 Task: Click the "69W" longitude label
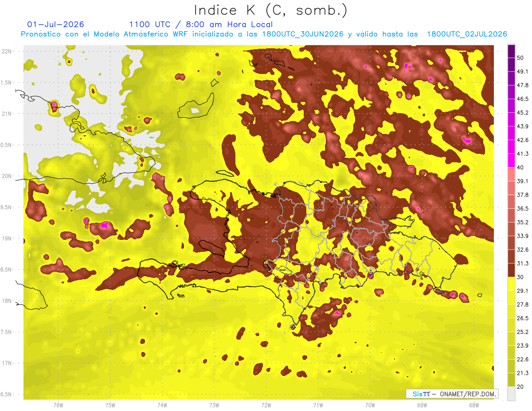point(422,405)
